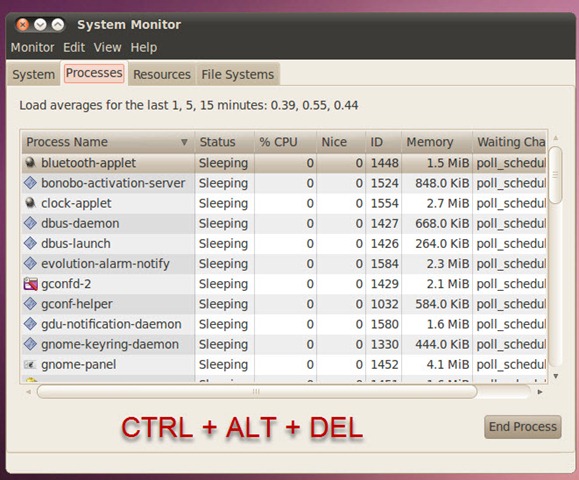This screenshot has height=480, width=579.
Task: Close the System Monitor window
Action: 23,25
